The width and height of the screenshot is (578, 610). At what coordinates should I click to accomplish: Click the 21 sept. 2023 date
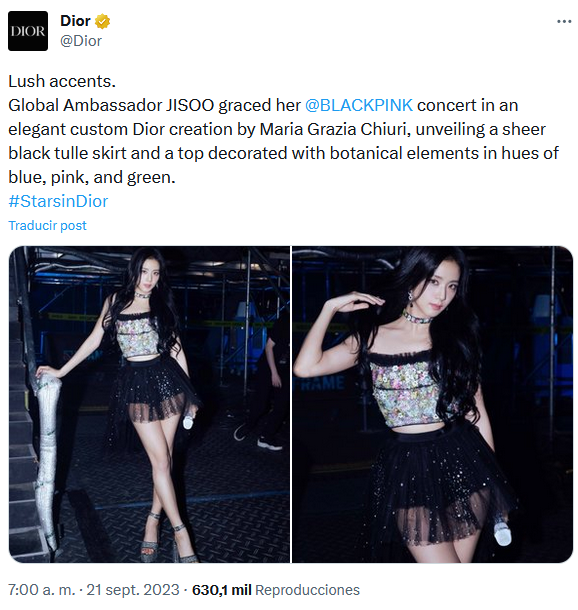click(x=133, y=590)
